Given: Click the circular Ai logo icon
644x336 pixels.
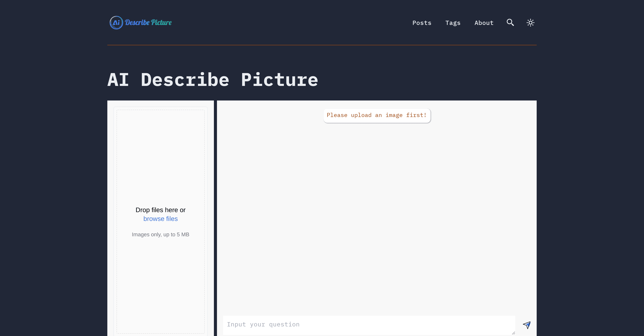Looking at the screenshot, I should (x=116, y=22).
